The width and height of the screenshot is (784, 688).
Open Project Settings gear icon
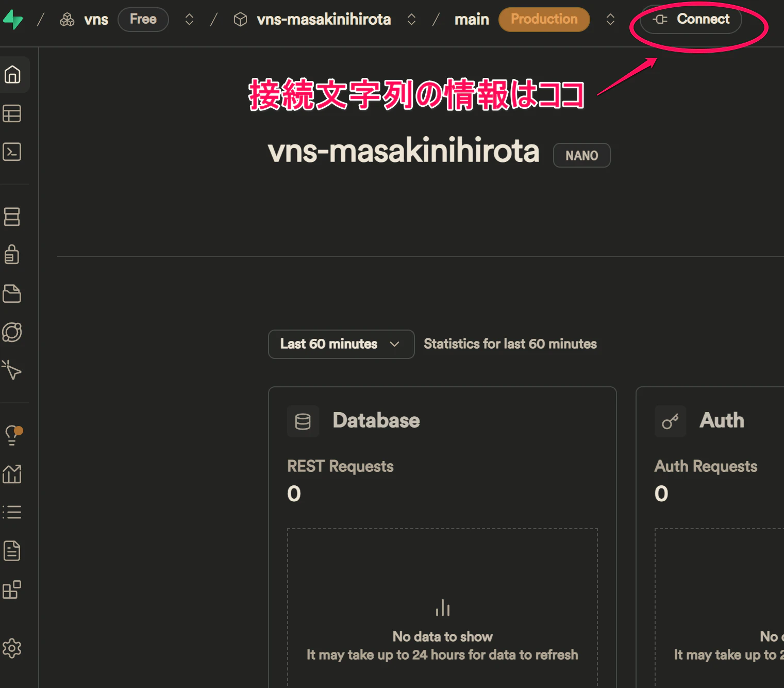click(x=12, y=648)
